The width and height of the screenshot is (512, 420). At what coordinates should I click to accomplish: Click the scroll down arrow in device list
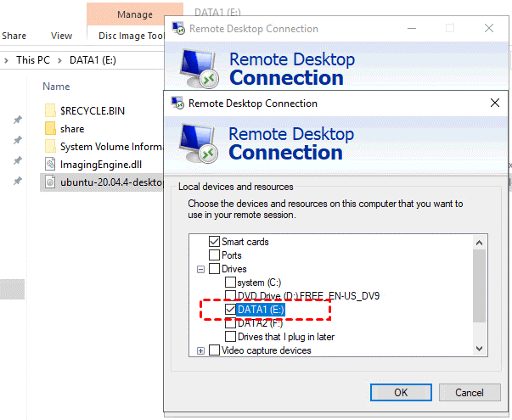pos(480,349)
